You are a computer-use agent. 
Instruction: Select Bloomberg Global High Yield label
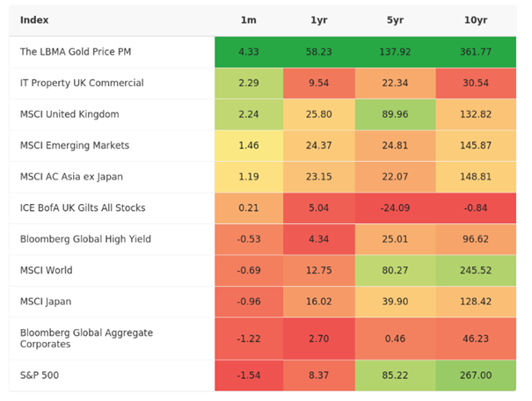(x=84, y=239)
